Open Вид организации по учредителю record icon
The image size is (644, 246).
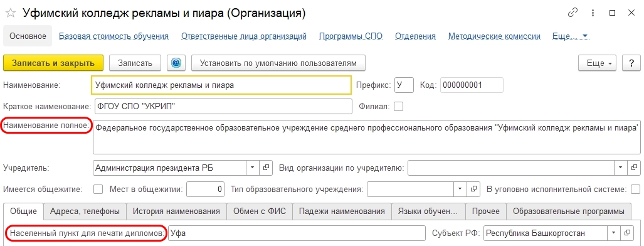[634, 168]
